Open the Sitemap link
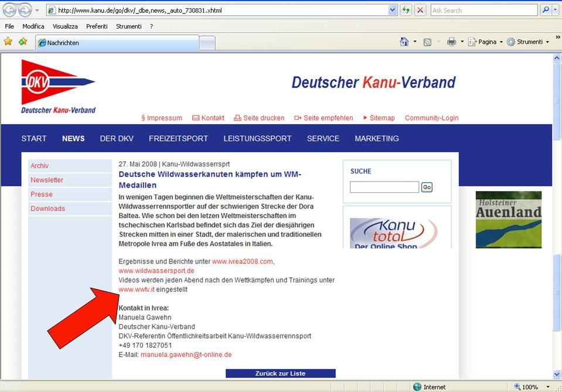This screenshot has width=562, height=392. (379, 118)
